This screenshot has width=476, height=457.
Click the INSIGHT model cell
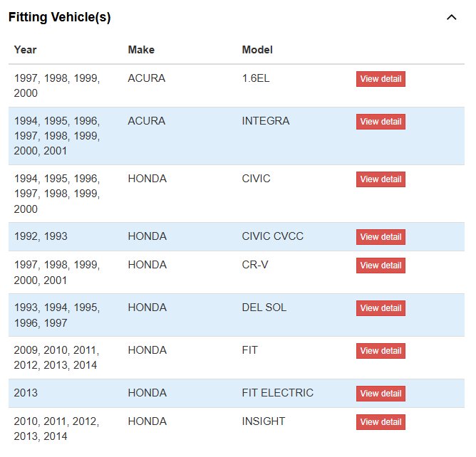(x=264, y=421)
